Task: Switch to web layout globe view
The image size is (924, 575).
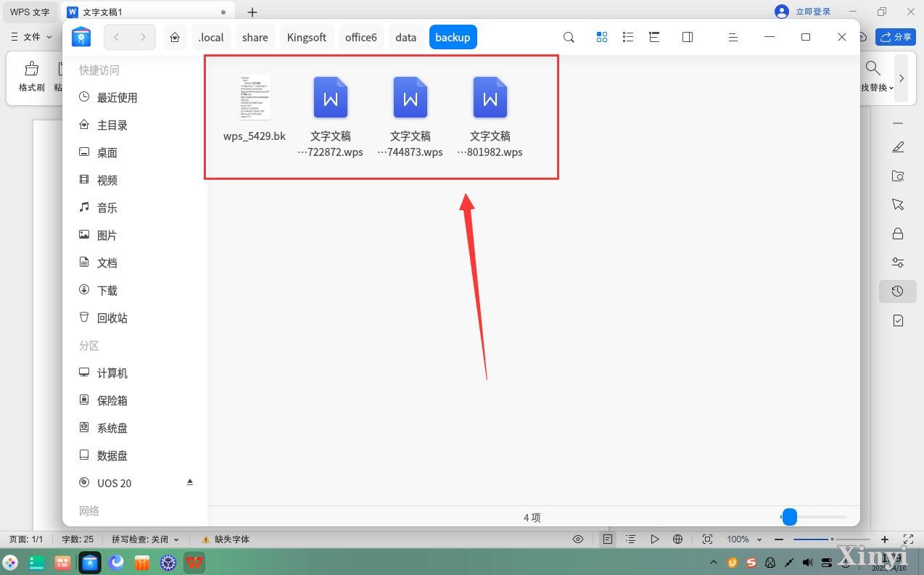Action: click(678, 539)
